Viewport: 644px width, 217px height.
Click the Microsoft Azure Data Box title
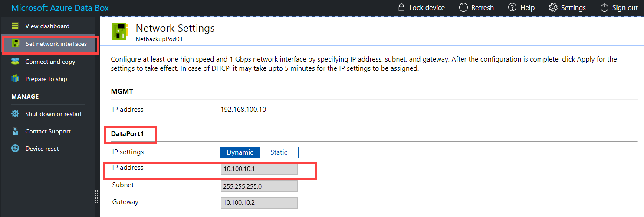coord(60,8)
